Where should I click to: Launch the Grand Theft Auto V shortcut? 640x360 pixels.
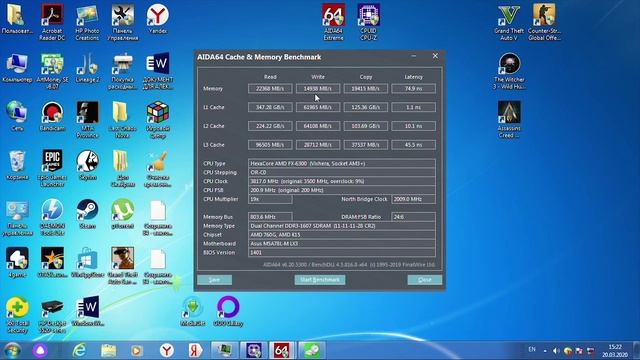[509, 22]
